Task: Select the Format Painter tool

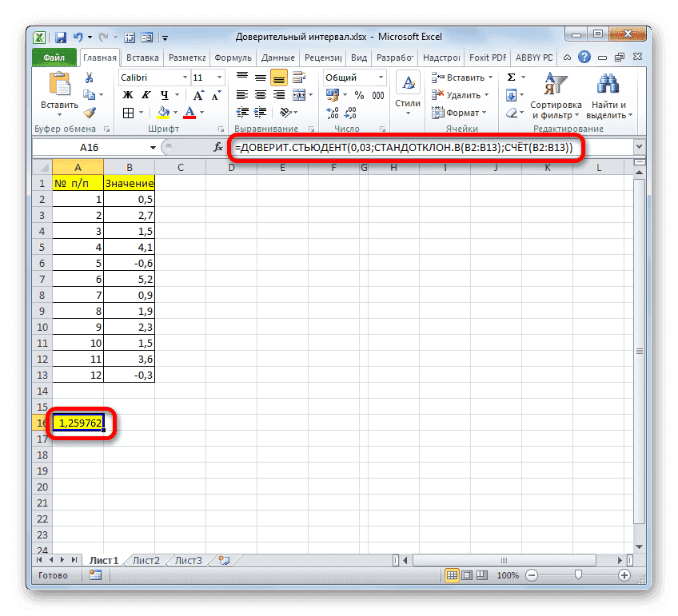Action: coord(89,113)
